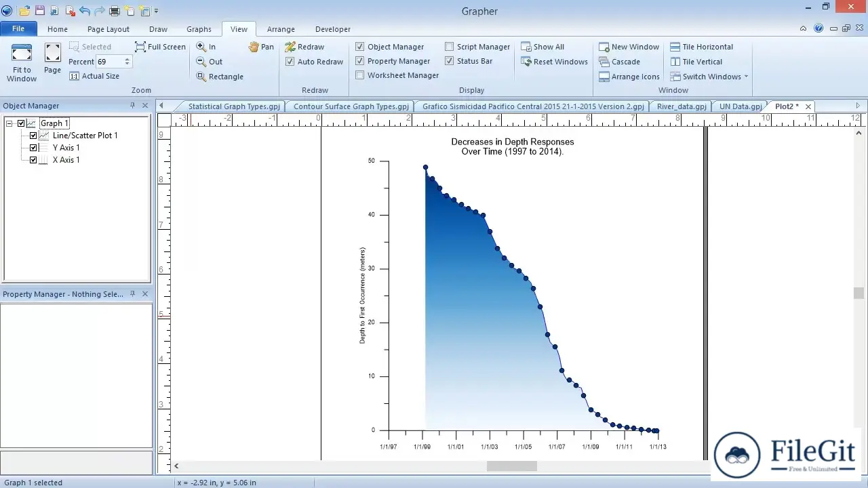The width and height of the screenshot is (868, 488).
Task: Toggle Auto Redraw checkbox
Action: 290,62
